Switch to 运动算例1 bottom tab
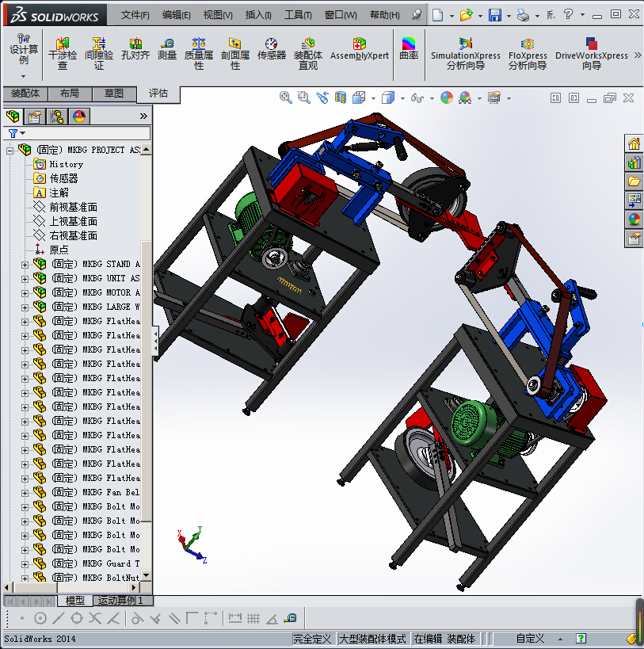Image resolution: width=644 pixels, height=649 pixels. [x=122, y=600]
